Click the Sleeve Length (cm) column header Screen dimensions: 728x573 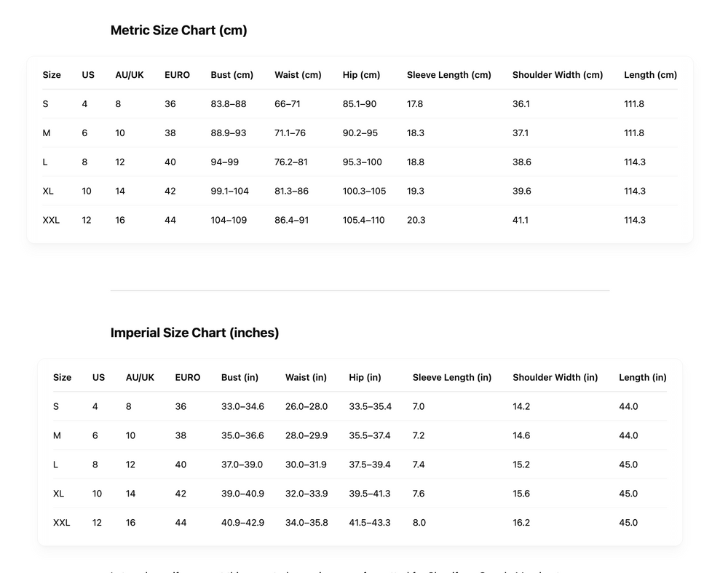point(448,75)
